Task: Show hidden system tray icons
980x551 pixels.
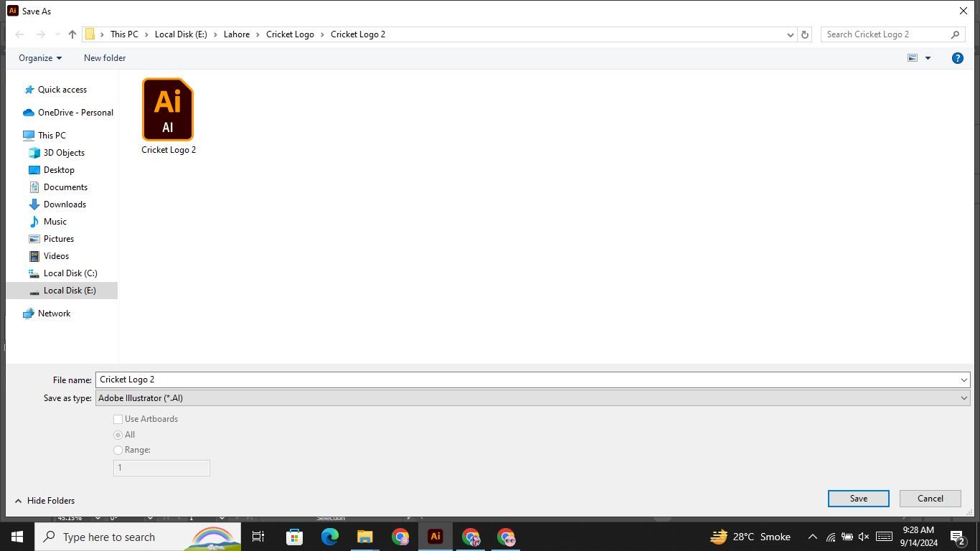Action: [813, 537]
